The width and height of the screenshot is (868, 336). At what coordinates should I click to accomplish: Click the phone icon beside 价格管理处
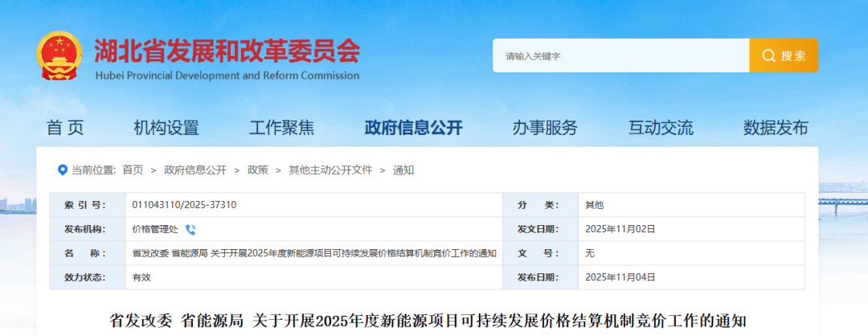coord(190,230)
